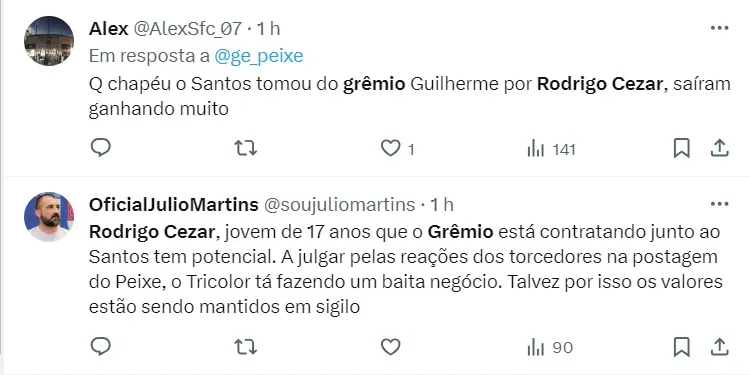Share OficialJulioMartins tweet
Image resolution: width=750 pixels, height=375 pixels.
point(719,346)
